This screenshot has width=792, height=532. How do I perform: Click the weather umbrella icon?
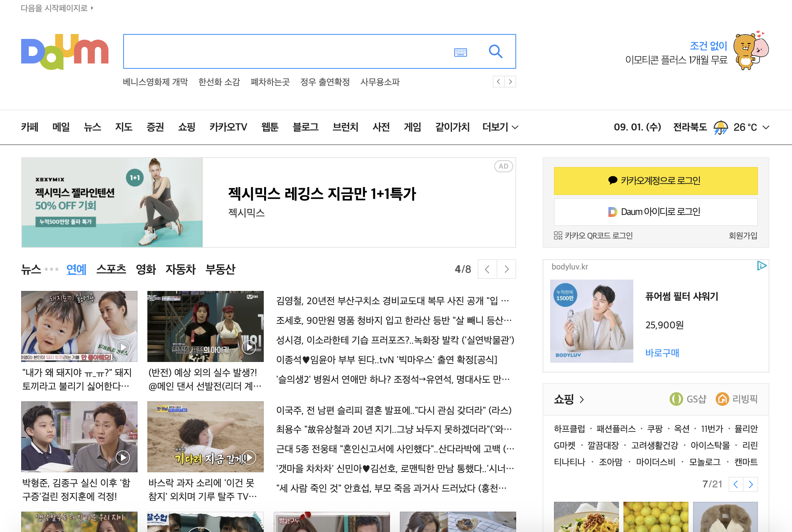click(x=720, y=127)
